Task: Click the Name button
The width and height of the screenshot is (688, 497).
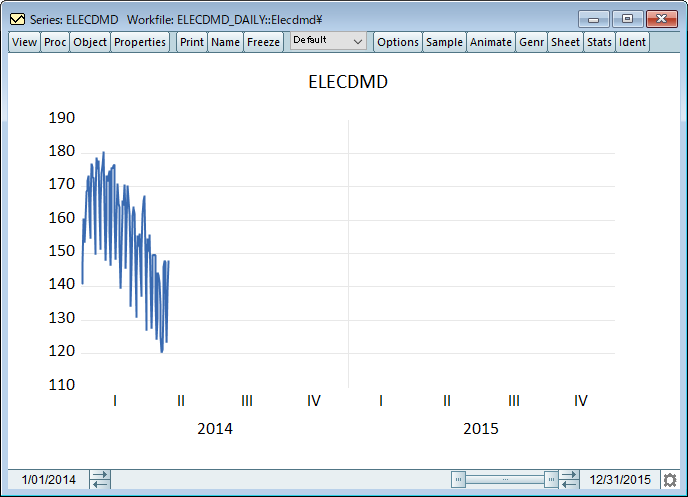Action: 226,42
